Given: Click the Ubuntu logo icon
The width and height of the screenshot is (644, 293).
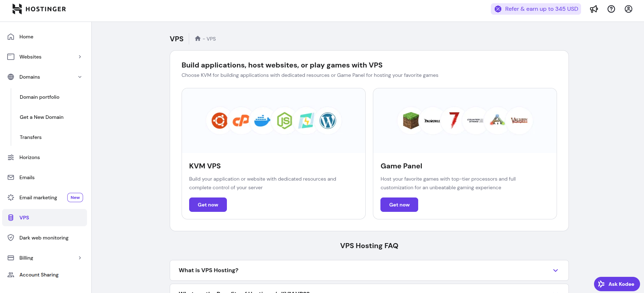Looking at the screenshot, I should tap(219, 121).
